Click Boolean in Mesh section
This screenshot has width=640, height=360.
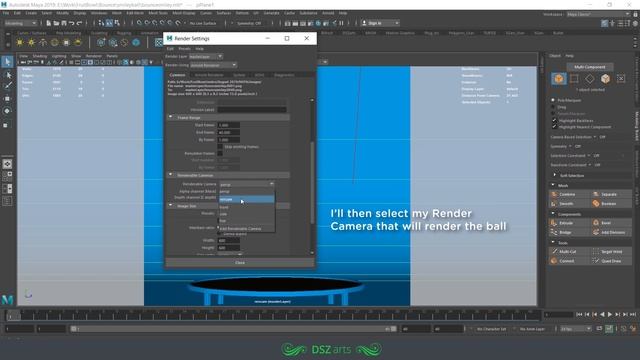pyautogui.click(x=611, y=203)
